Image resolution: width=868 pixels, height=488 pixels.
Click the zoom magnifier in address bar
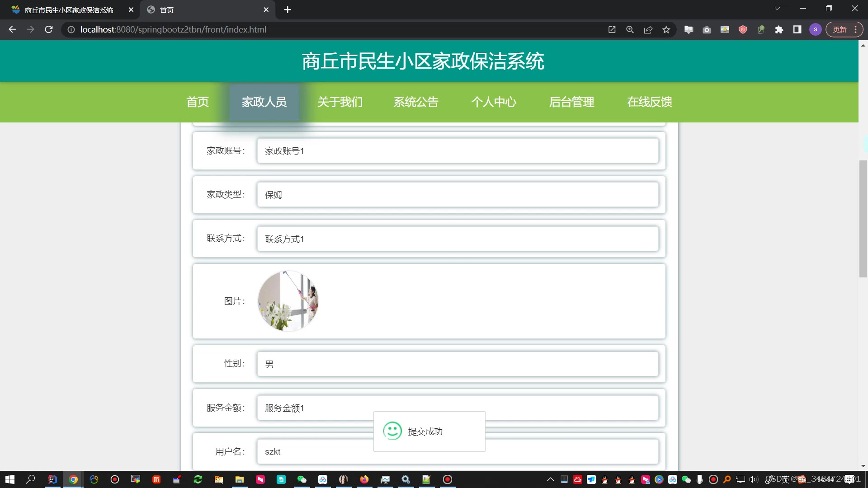(x=630, y=30)
